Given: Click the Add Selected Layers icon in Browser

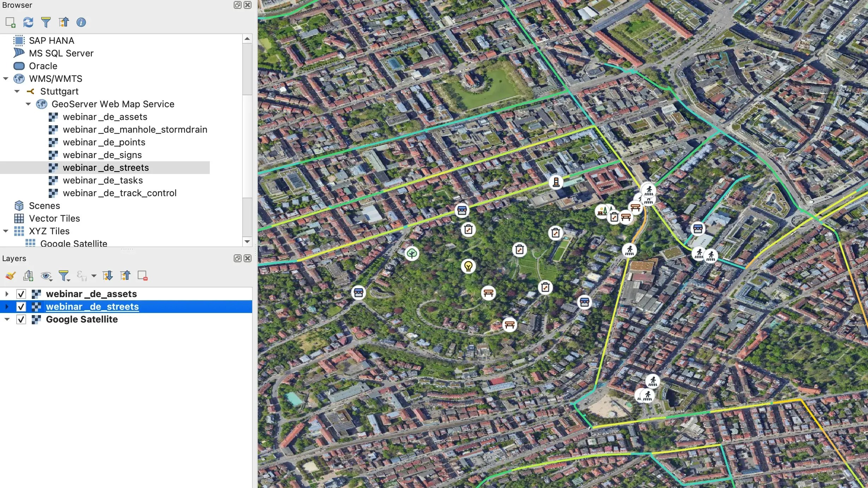Looking at the screenshot, I should pos(11,22).
